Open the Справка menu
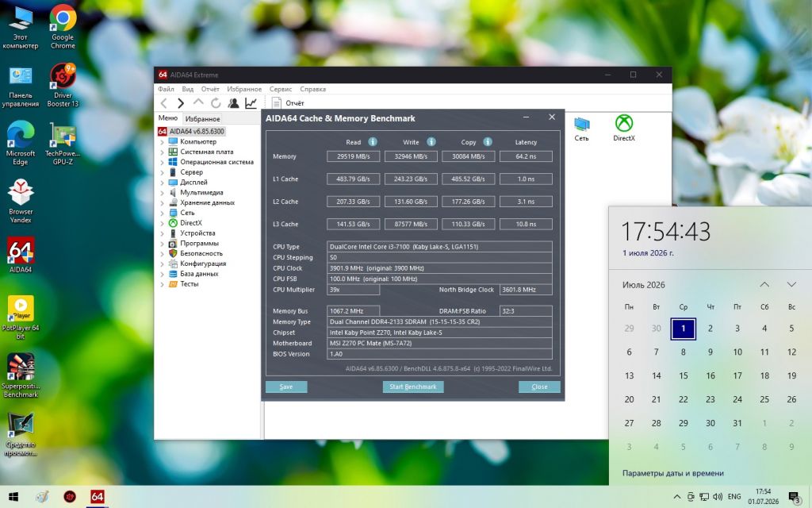Image resolution: width=812 pixels, height=508 pixels. tap(312, 89)
